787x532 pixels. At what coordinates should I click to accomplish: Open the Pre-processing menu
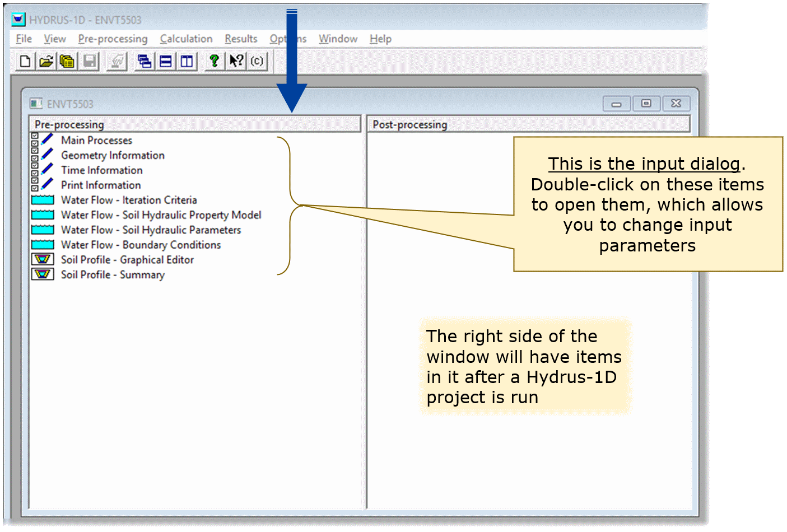tap(113, 39)
